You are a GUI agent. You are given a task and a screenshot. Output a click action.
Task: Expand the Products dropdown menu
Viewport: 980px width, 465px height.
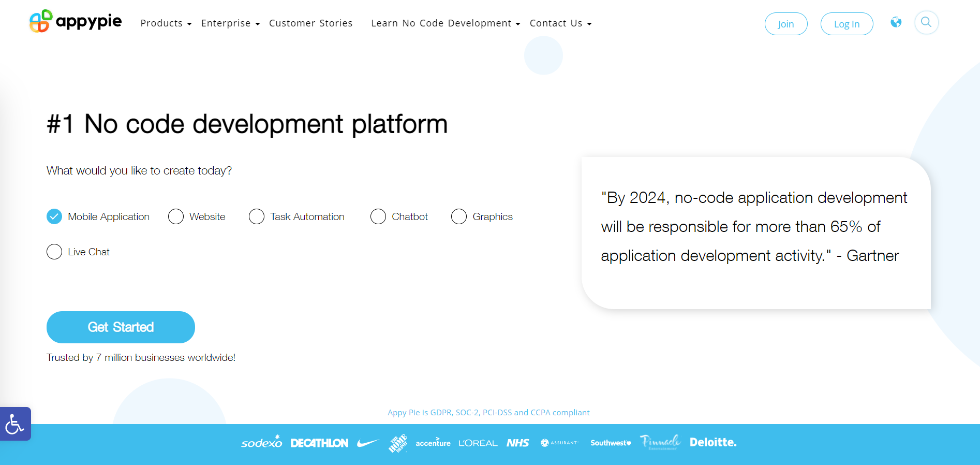click(x=166, y=23)
